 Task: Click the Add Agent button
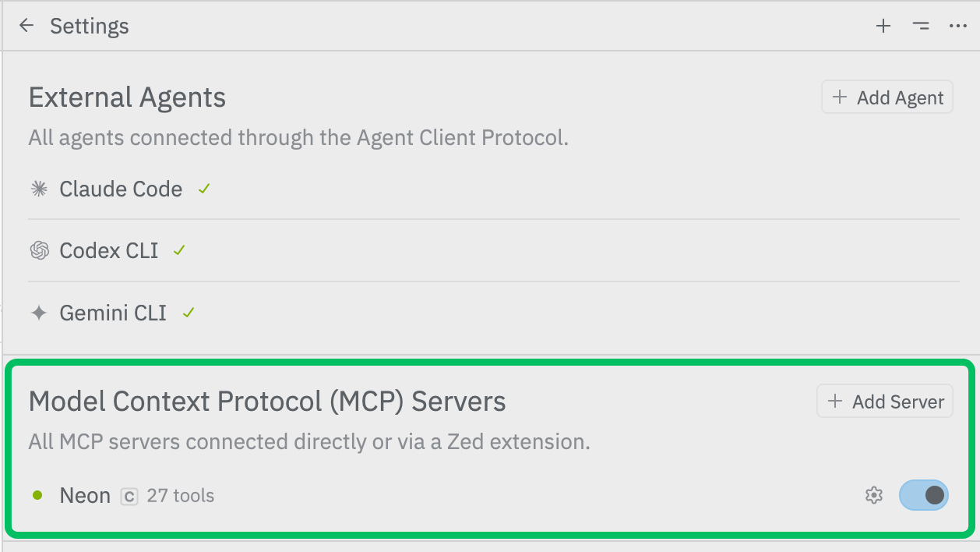[887, 97]
